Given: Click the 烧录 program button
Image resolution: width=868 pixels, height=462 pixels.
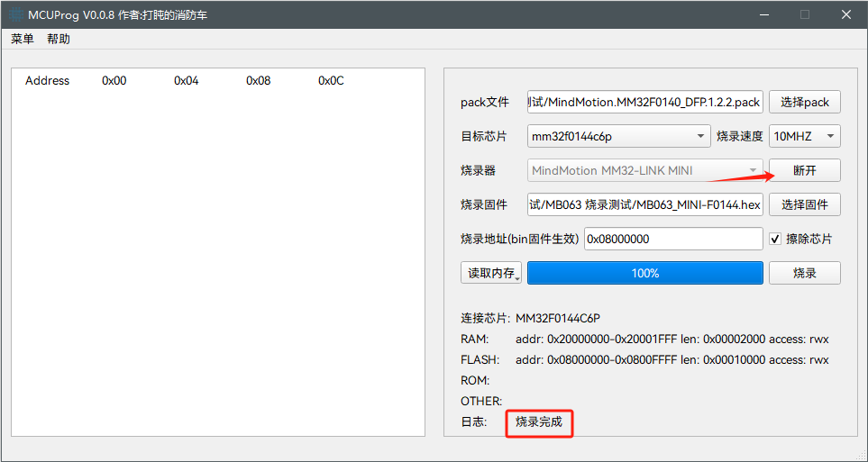Looking at the screenshot, I should click(x=804, y=274).
